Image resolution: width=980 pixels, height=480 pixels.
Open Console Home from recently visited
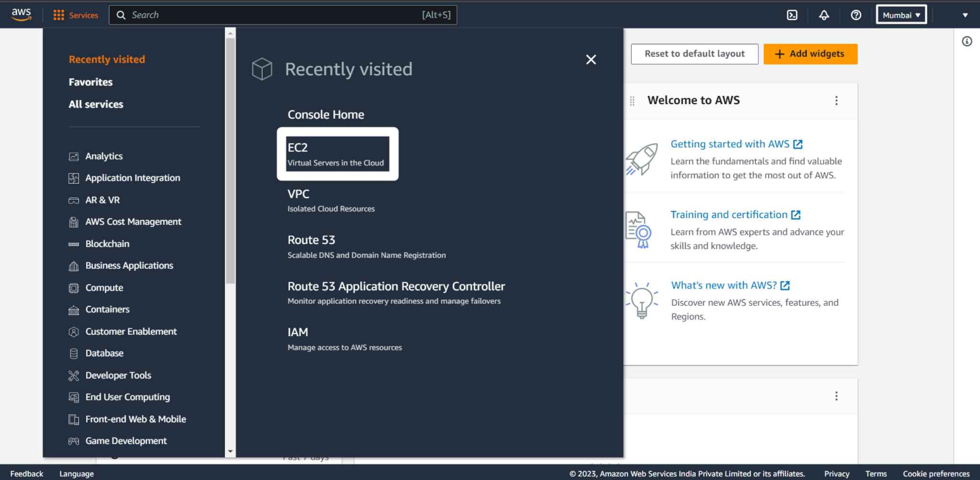(326, 114)
